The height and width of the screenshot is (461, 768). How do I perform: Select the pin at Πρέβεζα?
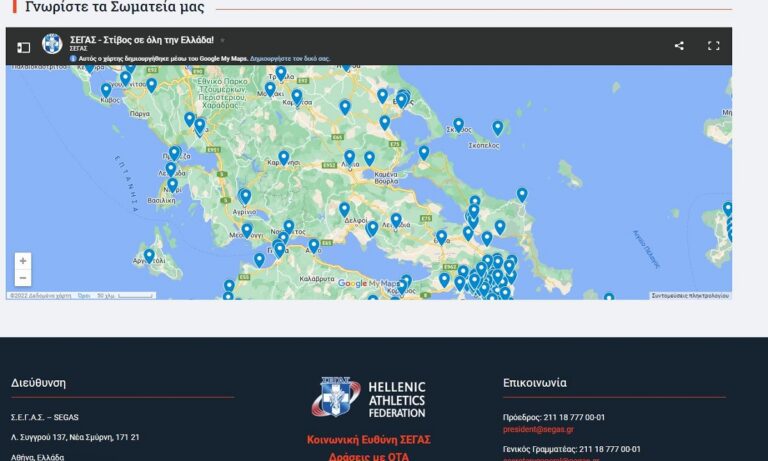tap(174, 153)
